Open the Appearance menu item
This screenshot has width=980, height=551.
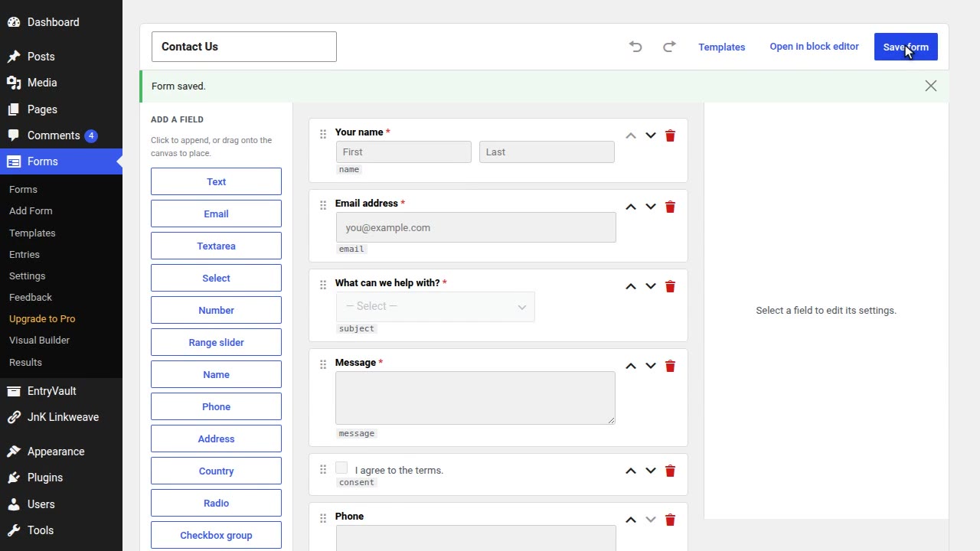click(x=61, y=452)
